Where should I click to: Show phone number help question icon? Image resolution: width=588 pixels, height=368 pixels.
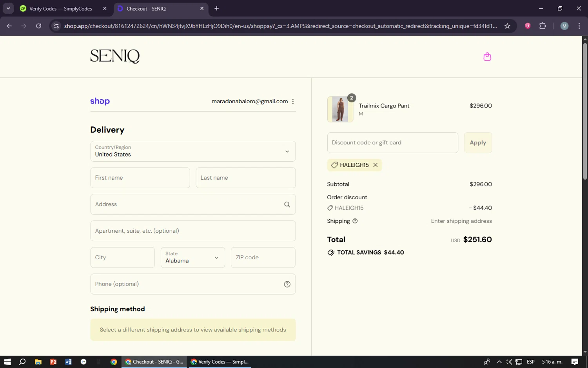click(287, 284)
